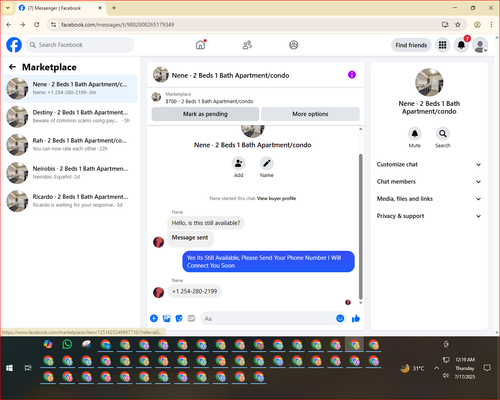Reload the page in Chrome
The width and height of the screenshot is (500, 400).
pyautogui.click(x=37, y=24)
